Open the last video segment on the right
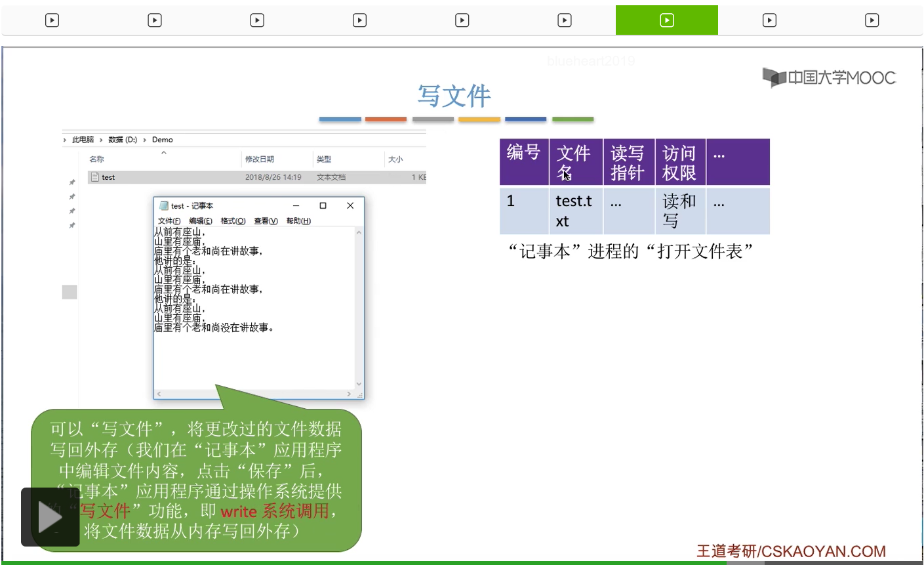Viewport: 924px width, 565px height. 872,20
